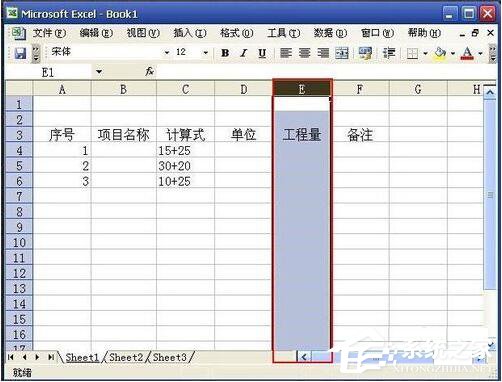Open the 工具(T) menu

[284, 33]
